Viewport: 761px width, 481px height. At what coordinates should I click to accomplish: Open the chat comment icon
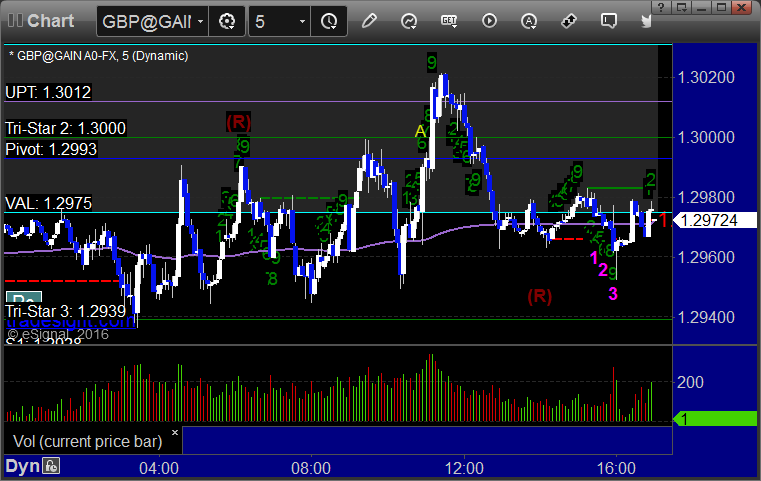[x=609, y=21]
